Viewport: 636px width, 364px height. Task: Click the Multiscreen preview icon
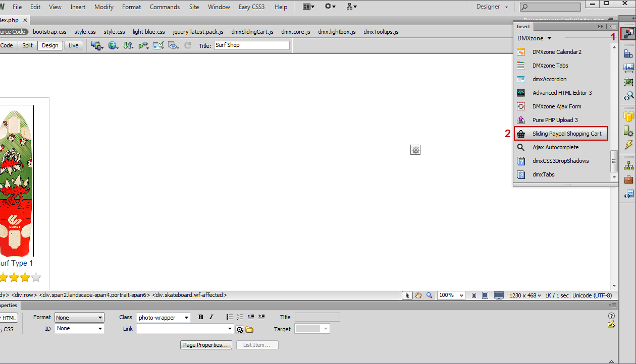click(97, 45)
